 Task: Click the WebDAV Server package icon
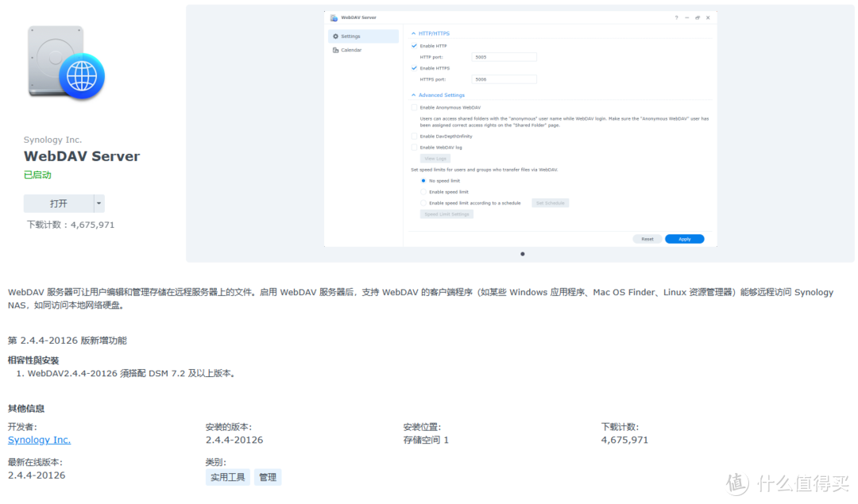[66, 63]
